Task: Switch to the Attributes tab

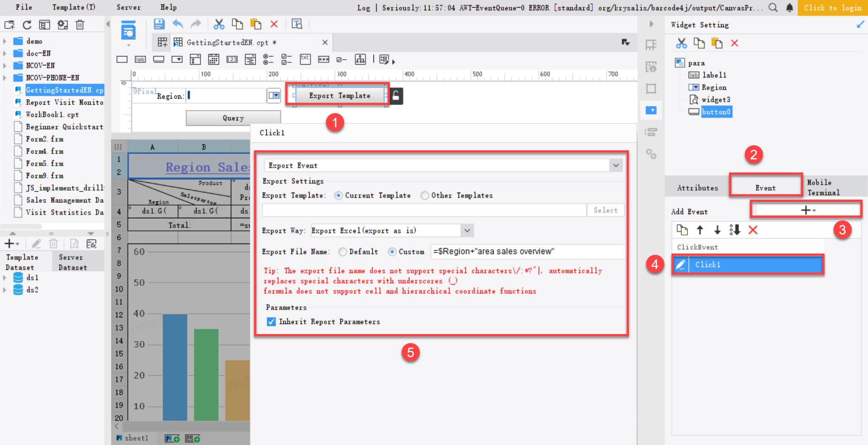Action: pyautogui.click(x=697, y=188)
